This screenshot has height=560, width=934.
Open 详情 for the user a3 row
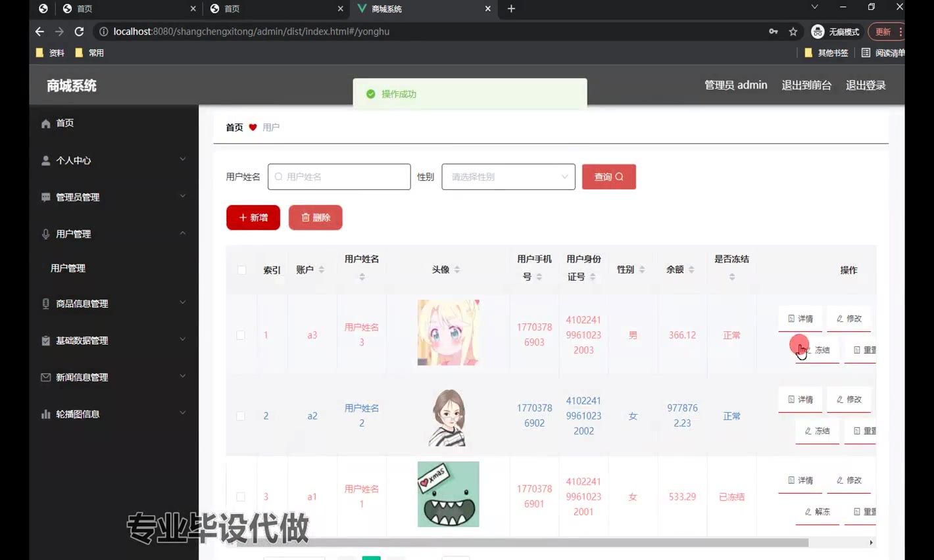click(800, 319)
